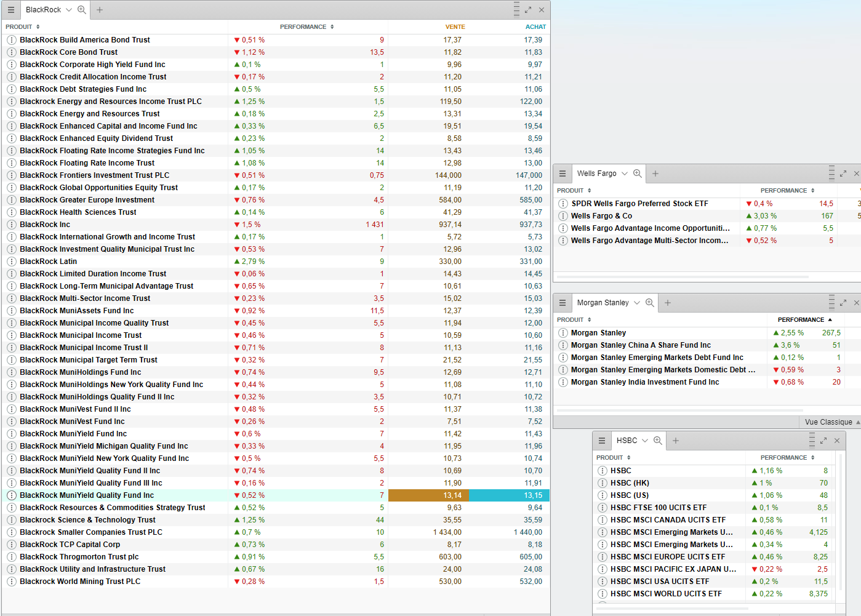Sort BlackRock list by PRODUIT column

pyautogui.click(x=23, y=27)
